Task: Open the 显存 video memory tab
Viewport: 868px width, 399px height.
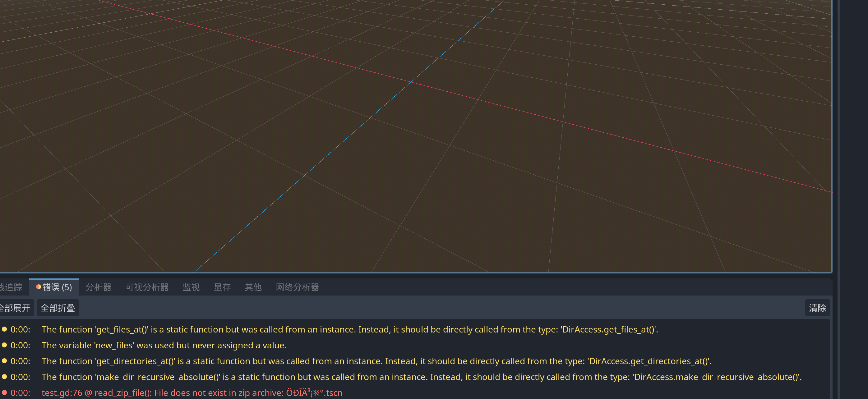Action: click(x=222, y=287)
